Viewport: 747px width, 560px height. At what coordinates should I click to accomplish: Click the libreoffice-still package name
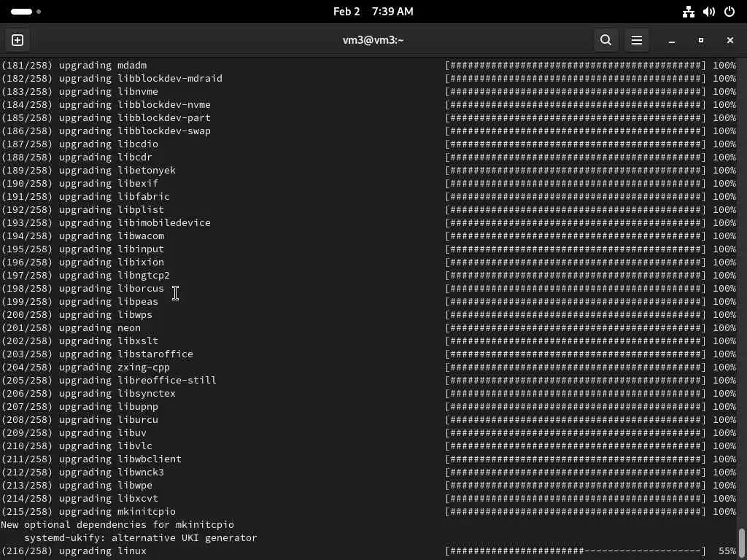click(x=166, y=381)
